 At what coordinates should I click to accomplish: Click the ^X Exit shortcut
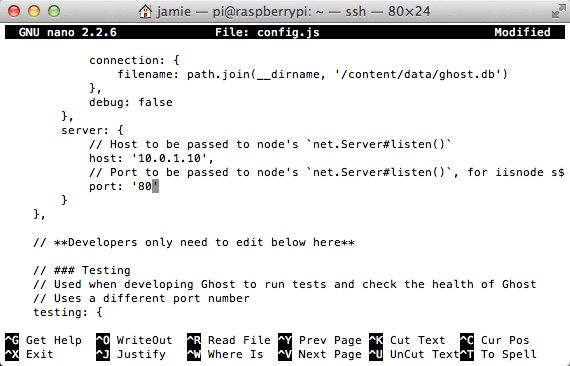pos(29,354)
